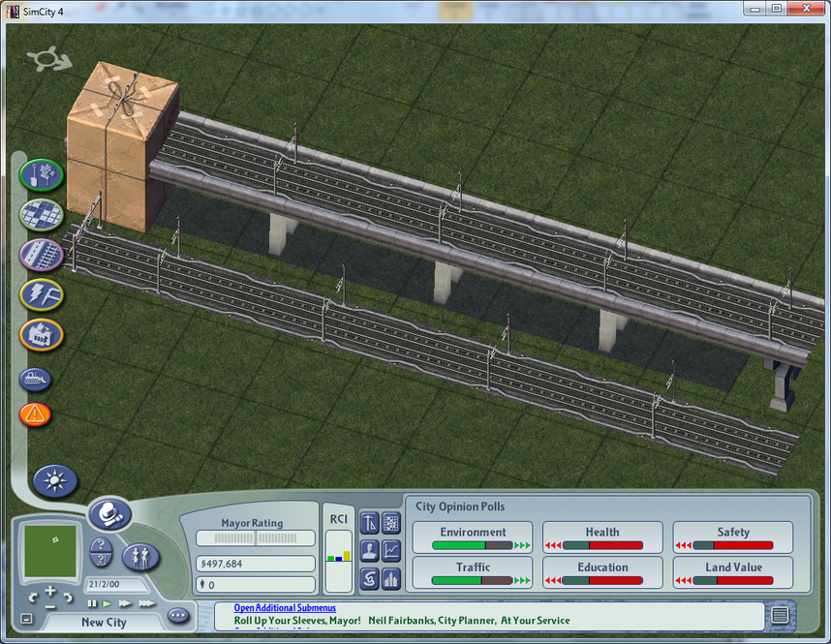Select the Route Query tool (lower question mark)
Screen dimensions: 831x644
[101, 559]
